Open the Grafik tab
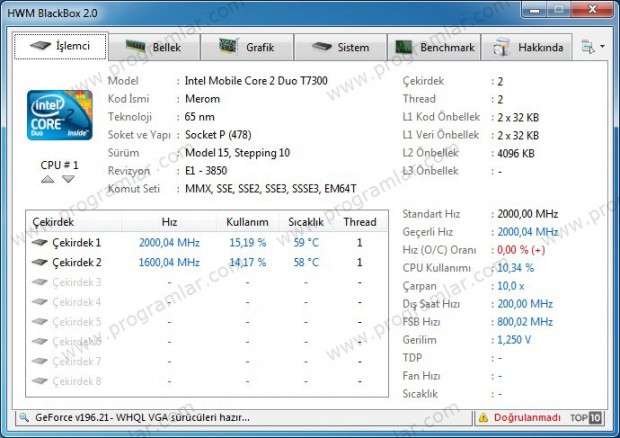 (x=247, y=47)
